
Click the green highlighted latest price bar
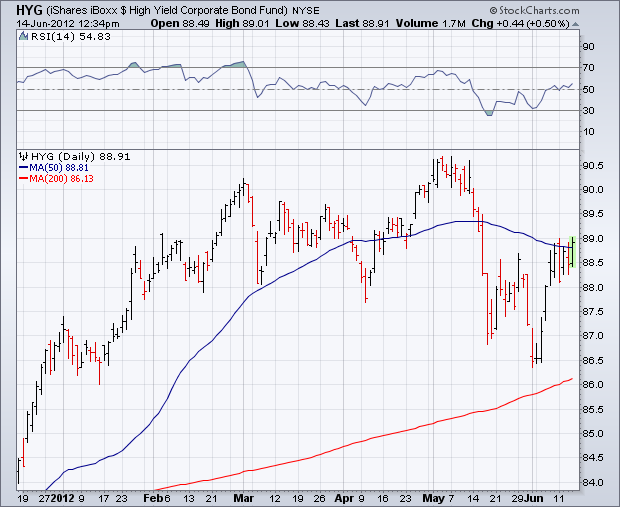573,252
